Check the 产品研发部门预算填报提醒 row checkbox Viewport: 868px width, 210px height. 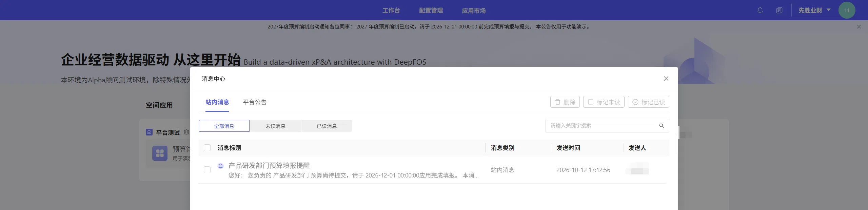tap(207, 170)
